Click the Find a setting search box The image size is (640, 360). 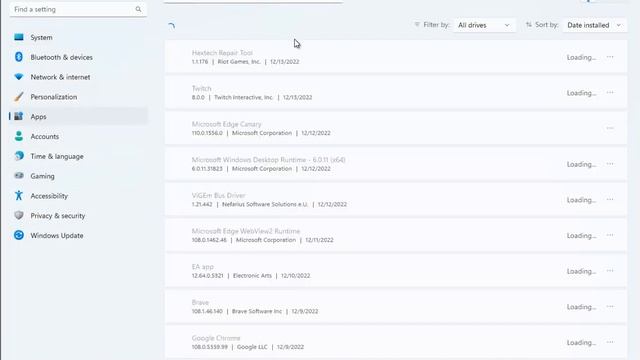[78, 9]
